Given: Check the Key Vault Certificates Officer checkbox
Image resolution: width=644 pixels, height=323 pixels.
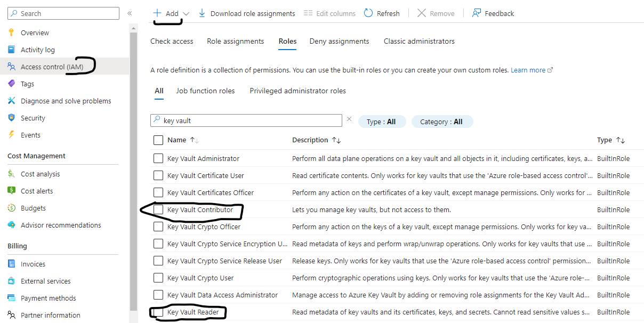Looking at the screenshot, I should 158,192.
